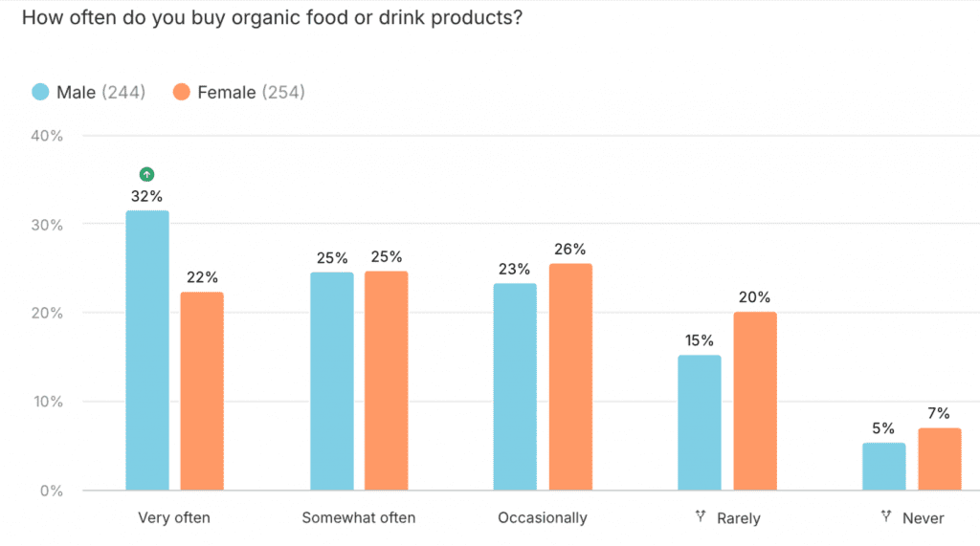Click the blue Male legend circle
This screenshot has width=980, height=546.
coord(40,93)
